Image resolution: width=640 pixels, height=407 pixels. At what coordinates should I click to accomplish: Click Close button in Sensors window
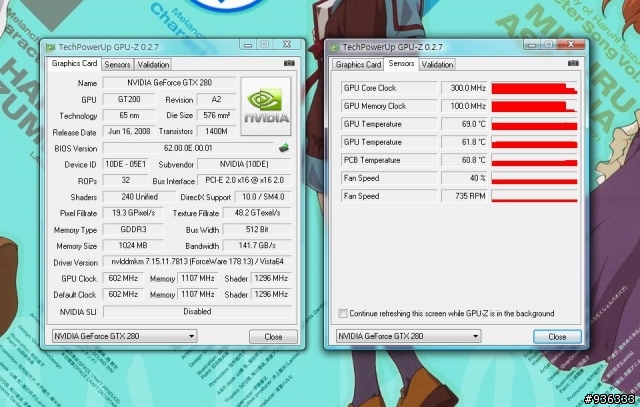coord(557,337)
